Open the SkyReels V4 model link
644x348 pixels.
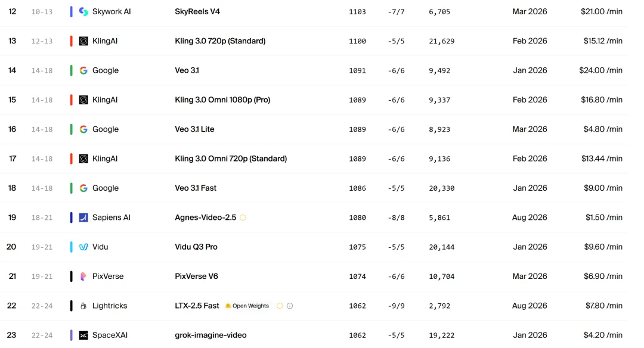click(x=197, y=11)
